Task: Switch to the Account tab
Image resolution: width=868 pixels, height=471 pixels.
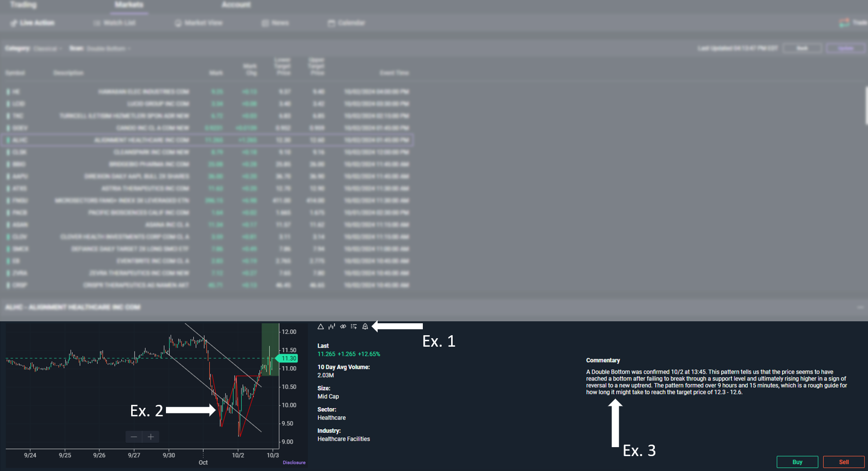Action: pos(236,5)
